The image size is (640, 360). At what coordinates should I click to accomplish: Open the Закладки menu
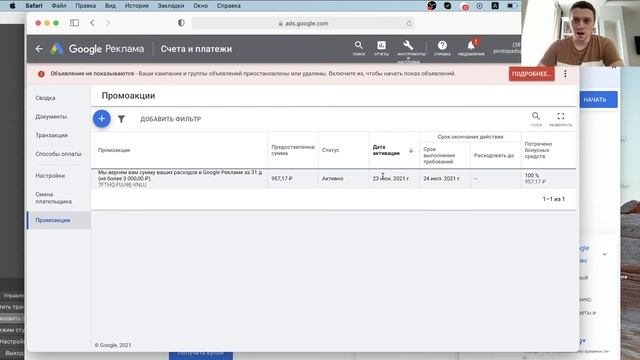point(171,6)
